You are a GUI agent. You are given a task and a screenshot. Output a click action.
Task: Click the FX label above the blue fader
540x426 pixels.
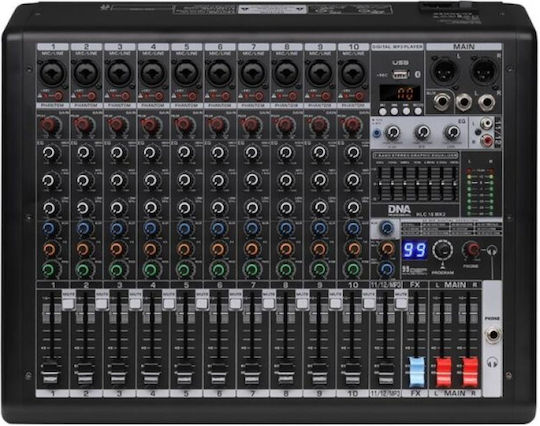[x=415, y=285]
